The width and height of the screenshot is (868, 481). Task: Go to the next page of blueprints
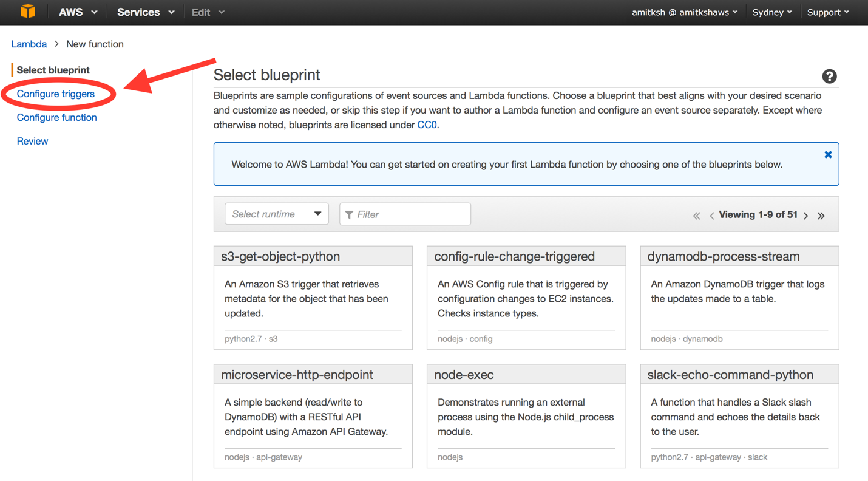[x=806, y=216]
